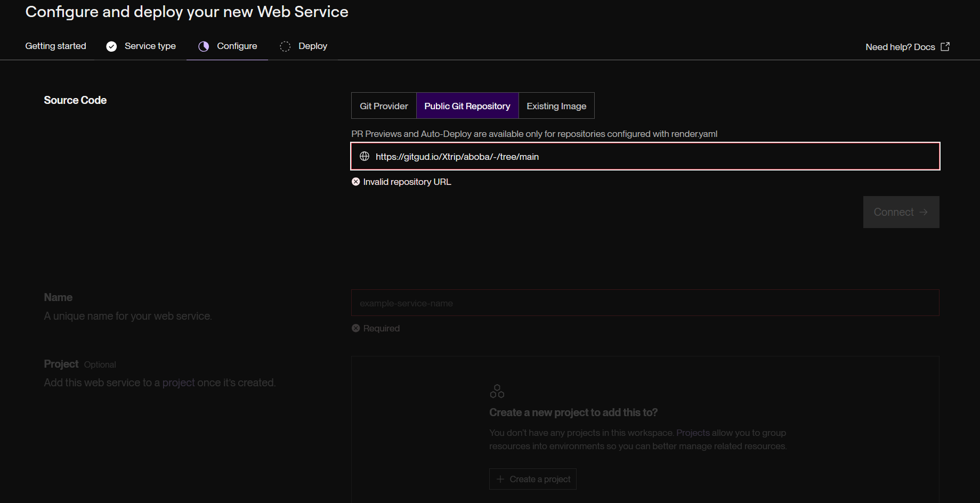Viewport: 980px width, 503px height.
Task: Click the globe icon in URL field
Action: click(x=365, y=157)
